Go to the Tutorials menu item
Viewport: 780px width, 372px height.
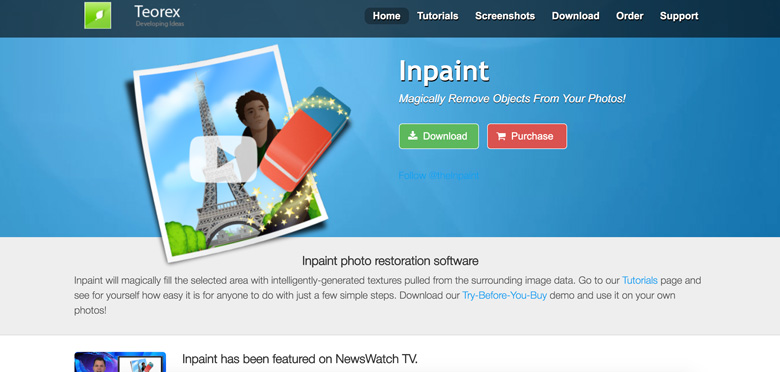(x=438, y=16)
